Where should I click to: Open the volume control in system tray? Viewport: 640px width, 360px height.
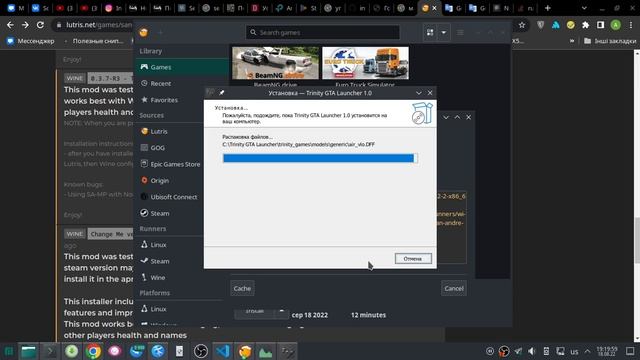point(531,351)
